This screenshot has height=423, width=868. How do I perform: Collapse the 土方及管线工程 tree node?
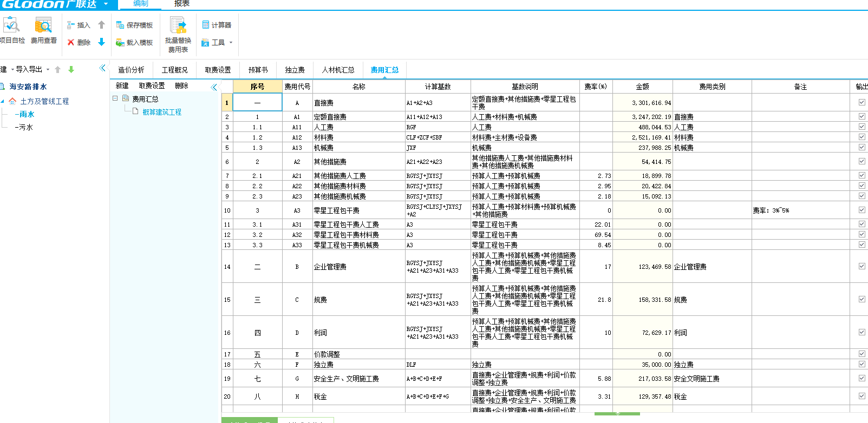click(2, 101)
